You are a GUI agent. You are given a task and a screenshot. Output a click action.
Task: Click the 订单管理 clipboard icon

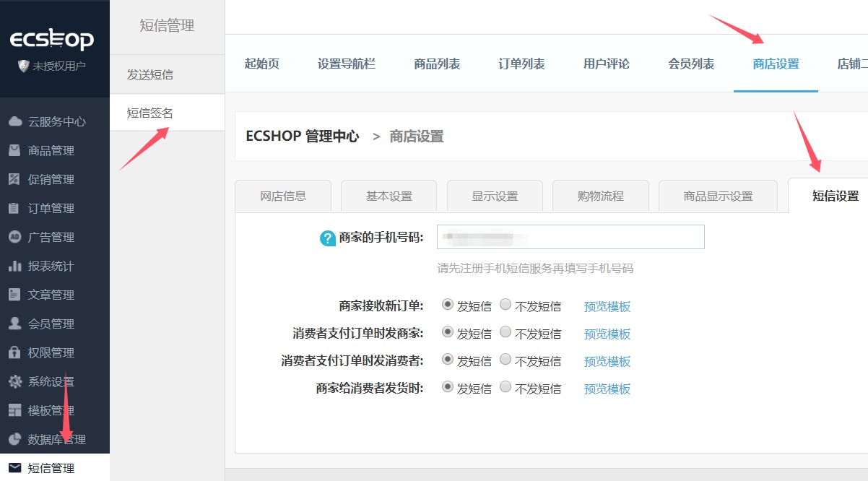pyautogui.click(x=15, y=208)
